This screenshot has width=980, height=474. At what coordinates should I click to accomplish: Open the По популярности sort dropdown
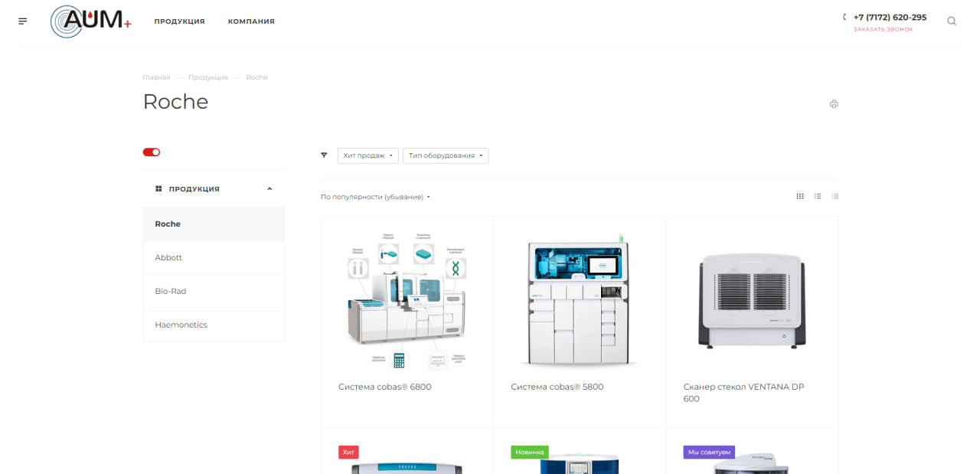click(375, 197)
